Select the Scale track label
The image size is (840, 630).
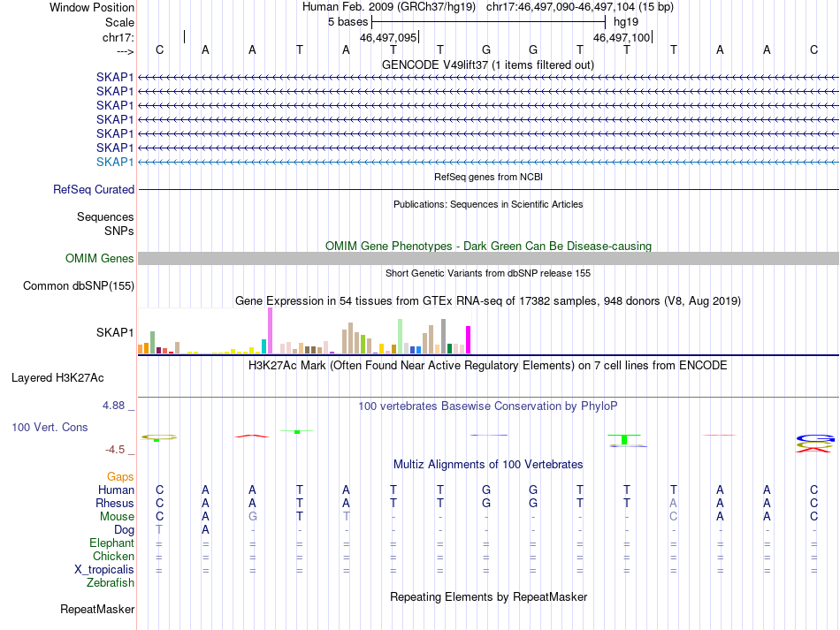(119, 22)
